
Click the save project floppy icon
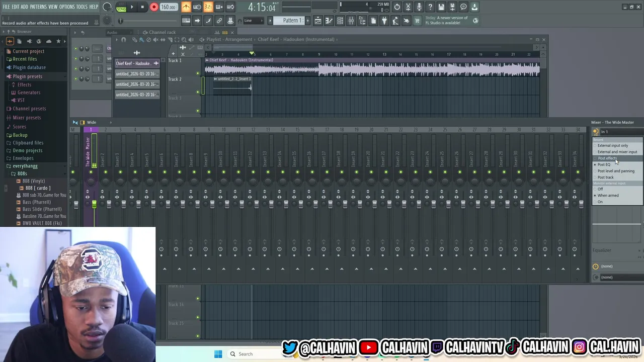(x=441, y=7)
